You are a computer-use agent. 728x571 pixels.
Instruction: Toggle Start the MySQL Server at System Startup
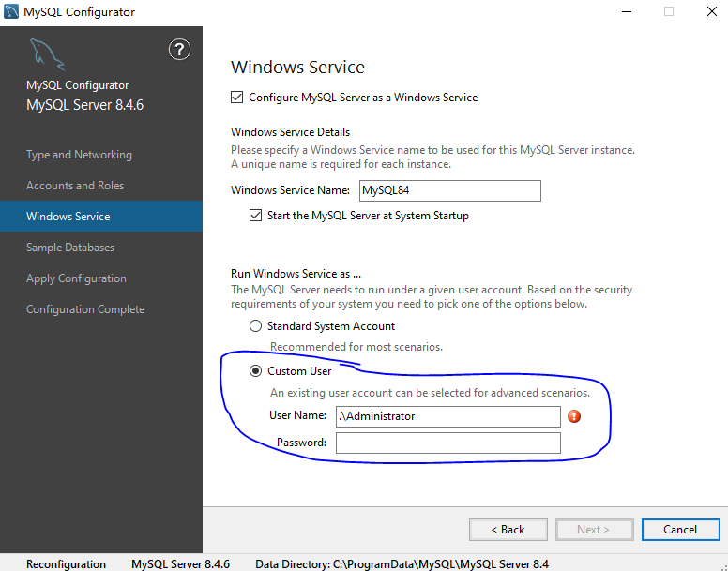[255, 216]
